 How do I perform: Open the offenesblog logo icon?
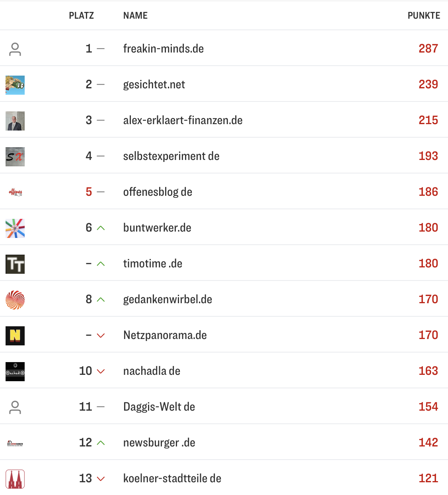click(15, 192)
